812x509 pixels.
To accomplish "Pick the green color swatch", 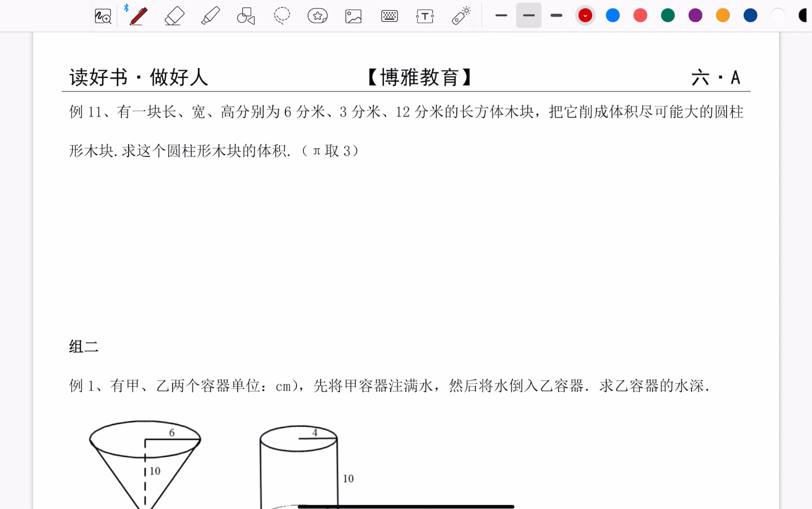I will pos(668,16).
